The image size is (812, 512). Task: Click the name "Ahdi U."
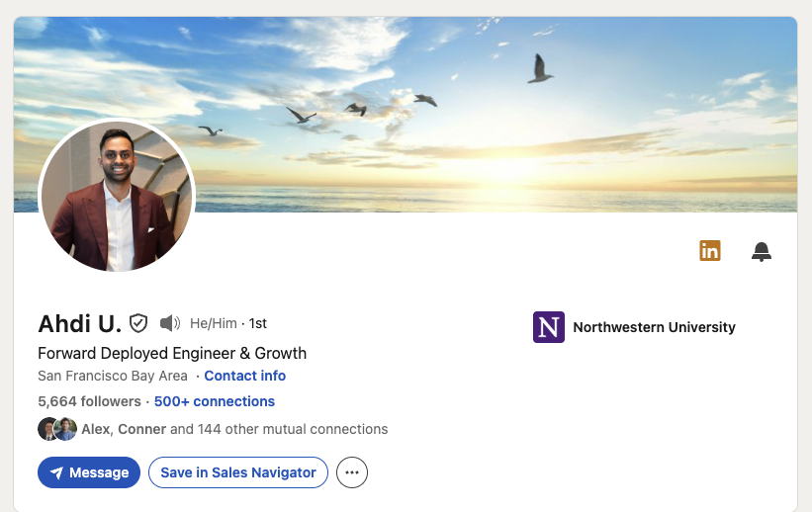click(x=80, y=324)
